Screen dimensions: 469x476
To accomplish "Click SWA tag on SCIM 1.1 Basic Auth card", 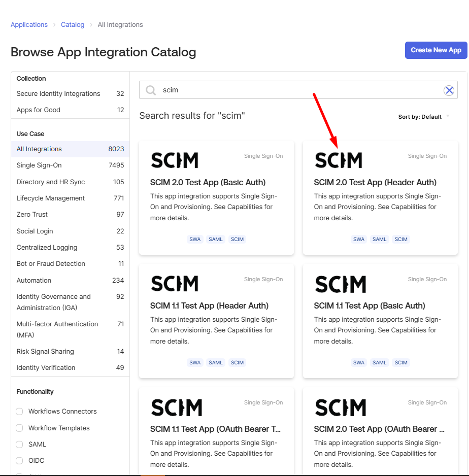I will click(x=359, y=362).
